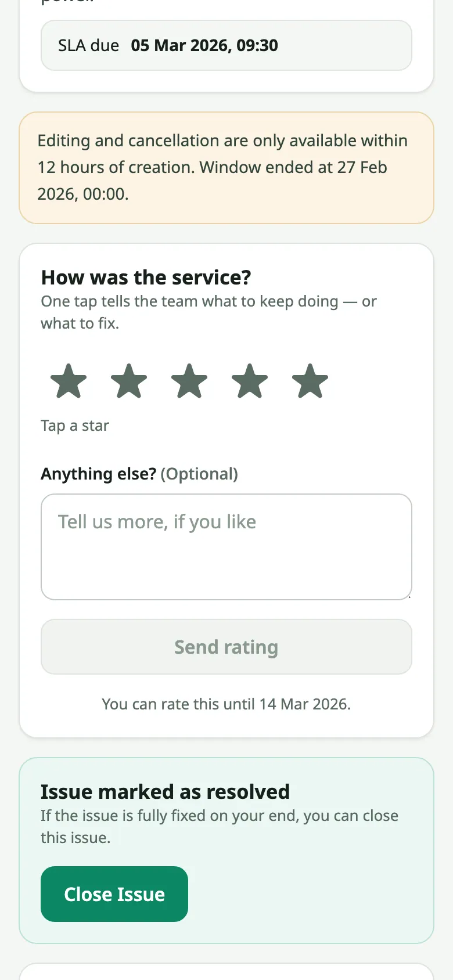Focus the 'Tell us more' text area
Viewport: 453px width, 980px height.
pyautogui.click(x=227, y=547)
